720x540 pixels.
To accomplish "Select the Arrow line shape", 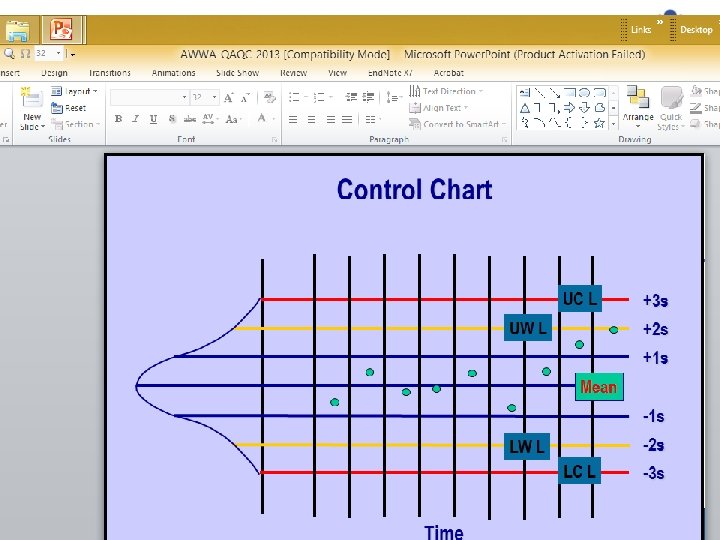I will pyautogui.click(x=555, y=93).
